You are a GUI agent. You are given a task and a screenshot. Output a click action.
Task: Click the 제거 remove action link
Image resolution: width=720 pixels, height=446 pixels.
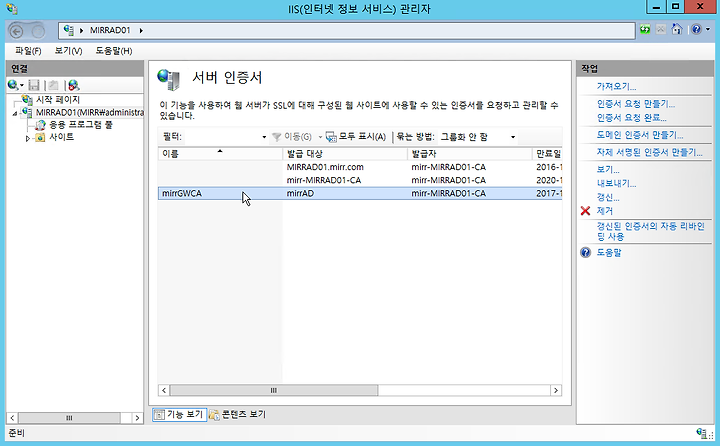604,211
